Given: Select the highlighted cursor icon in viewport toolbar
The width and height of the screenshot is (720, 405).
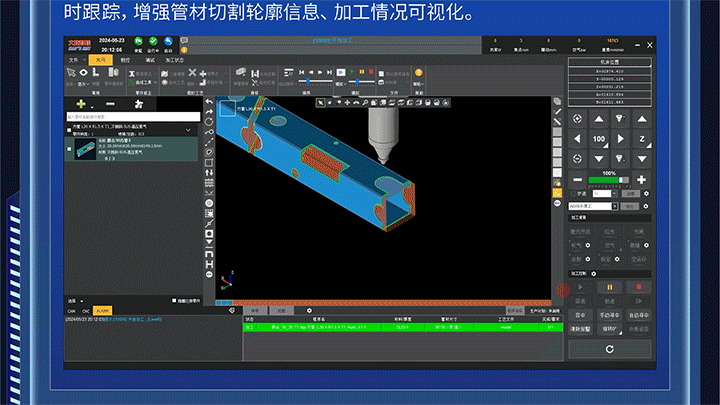Looking at the screenshot, I should tap(321, 103).
